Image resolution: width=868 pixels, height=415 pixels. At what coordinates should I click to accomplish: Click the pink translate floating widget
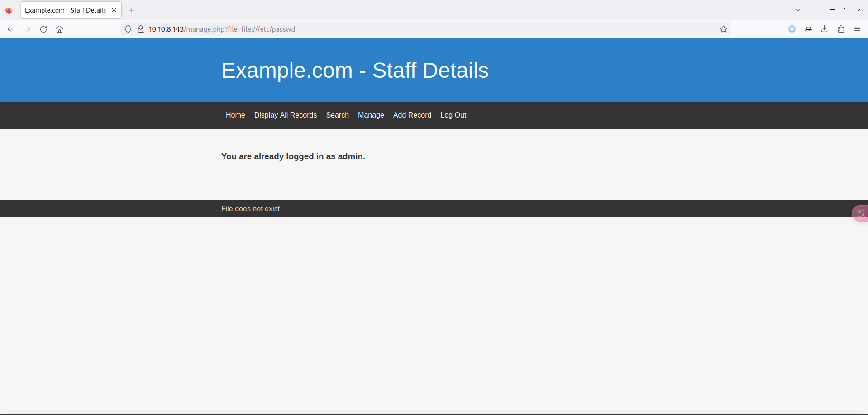coord(860,213)
